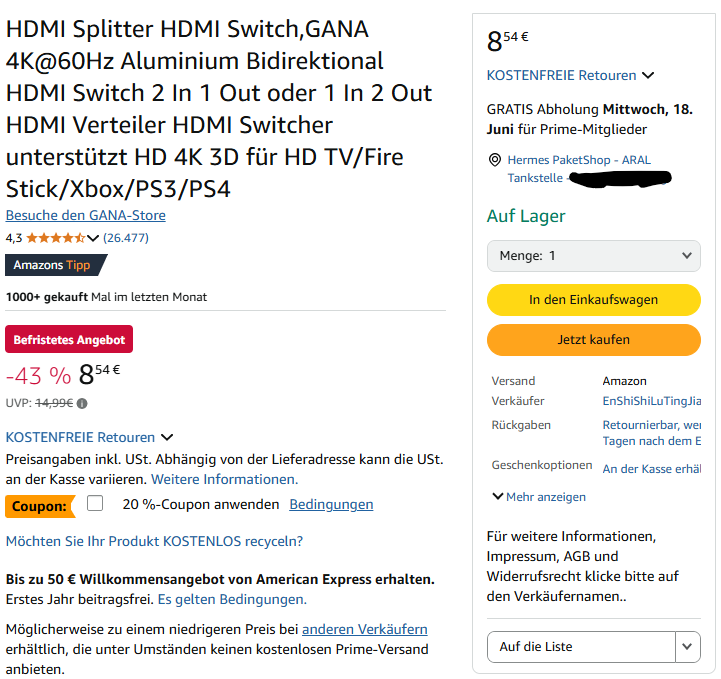
Task: Click the orange Coupon label
Action: point(40,506)
